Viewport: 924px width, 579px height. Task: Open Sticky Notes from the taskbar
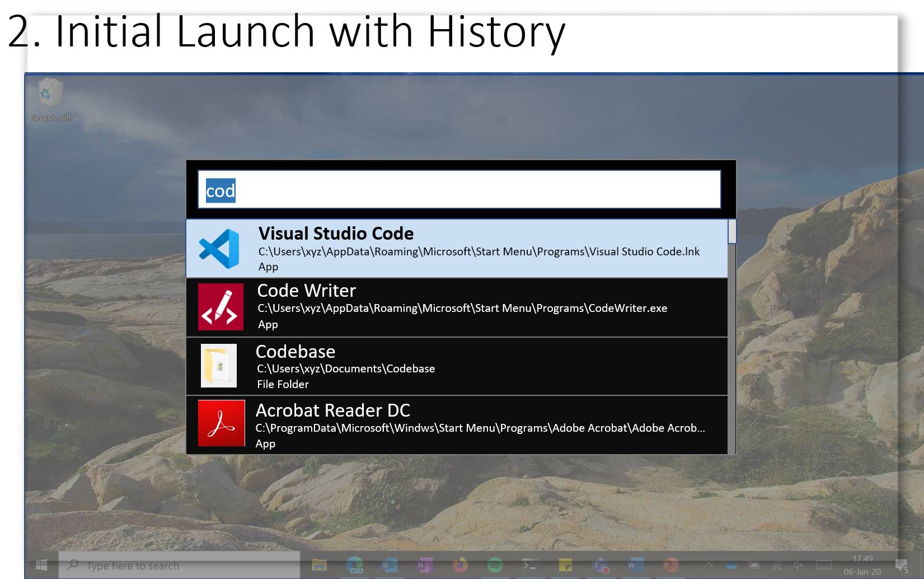point(565,565)
